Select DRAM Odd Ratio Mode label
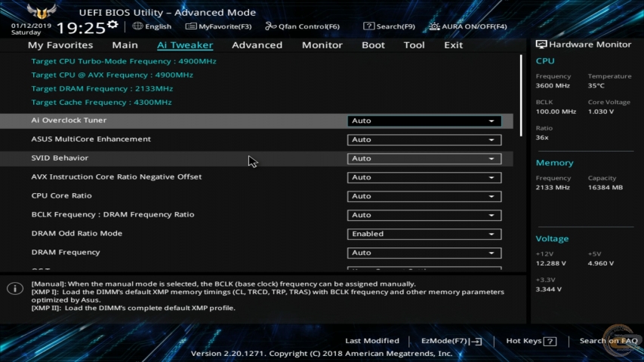This screenshot has height=362, width=644. tap(77, 234)
